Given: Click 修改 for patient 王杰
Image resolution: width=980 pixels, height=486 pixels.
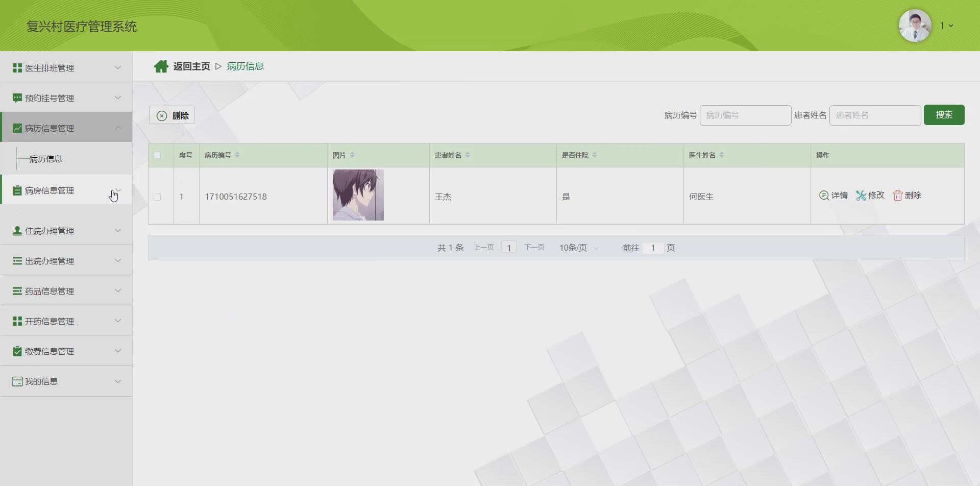Looking at the screenshot, I should pos(870,196).
